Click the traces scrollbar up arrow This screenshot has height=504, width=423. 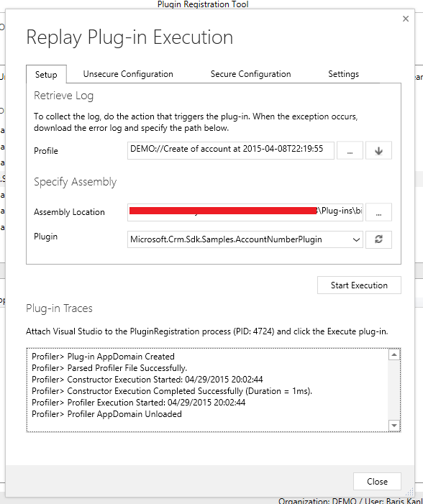tap(394, 354)
